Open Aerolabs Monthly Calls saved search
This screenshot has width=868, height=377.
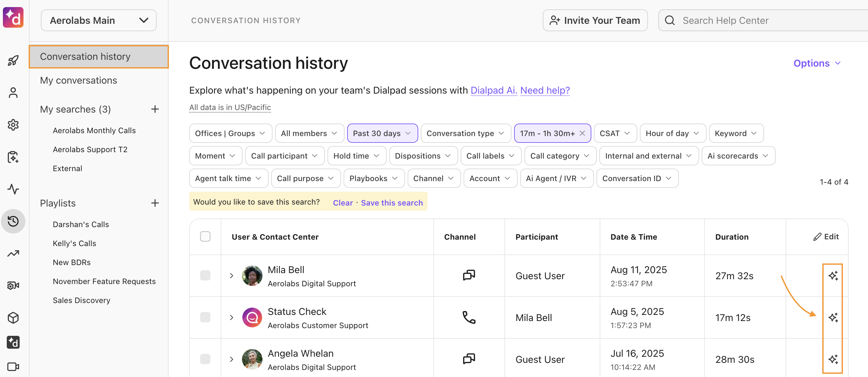(x=94, y=131)
